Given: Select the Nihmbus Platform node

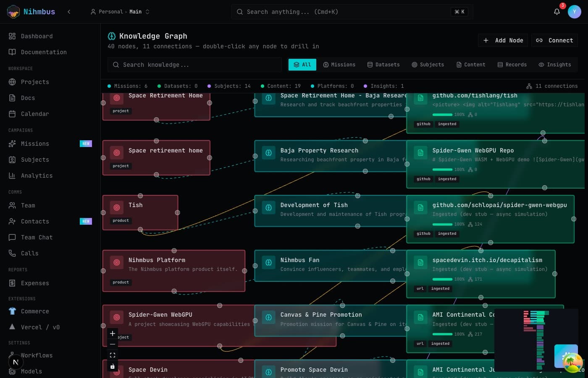Looking at the screenshot, I should click(x=174, y=271).
